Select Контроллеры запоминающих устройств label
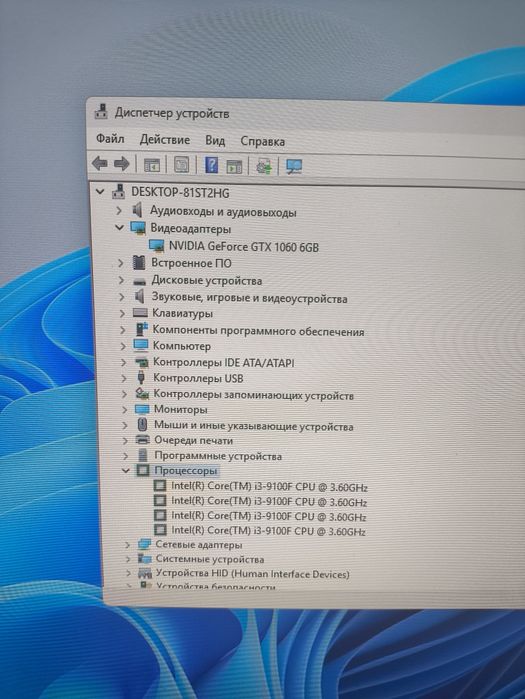The height and width of the screenshot is (699, 525). [254, 395]
